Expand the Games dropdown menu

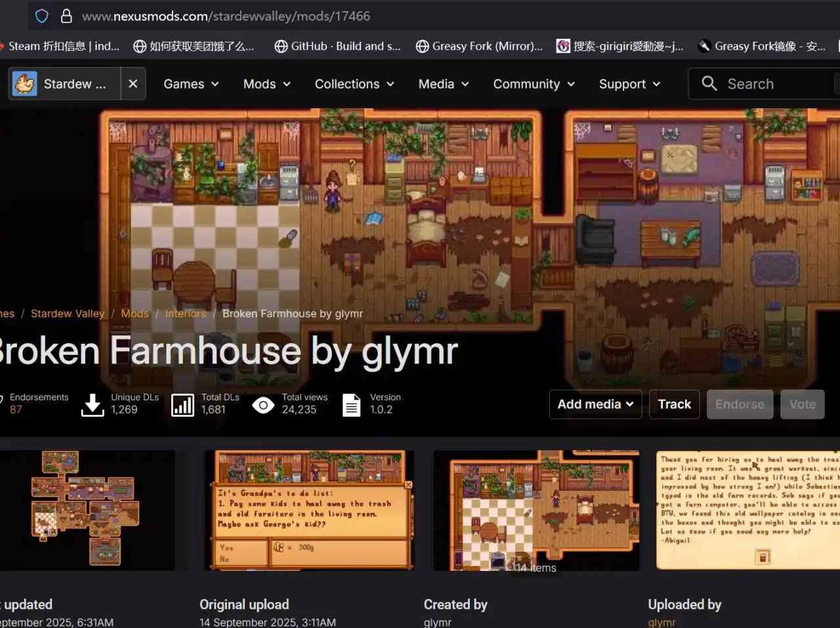[x=191, y=84]
